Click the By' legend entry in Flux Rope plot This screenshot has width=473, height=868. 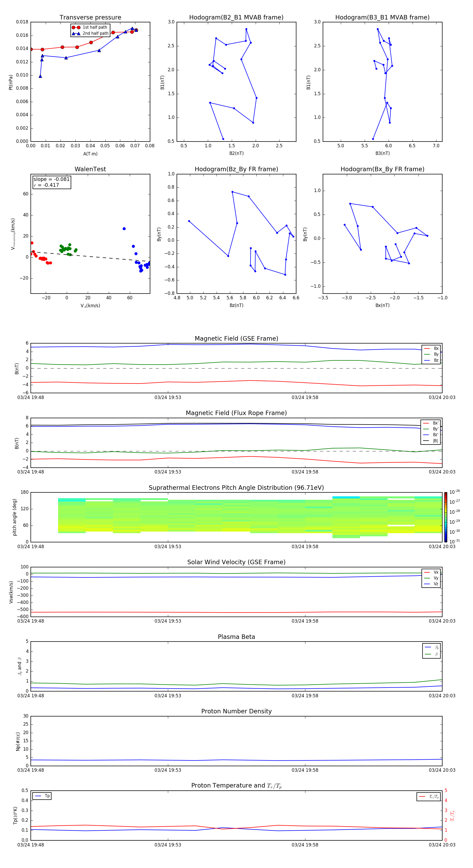tap(431, 429)
